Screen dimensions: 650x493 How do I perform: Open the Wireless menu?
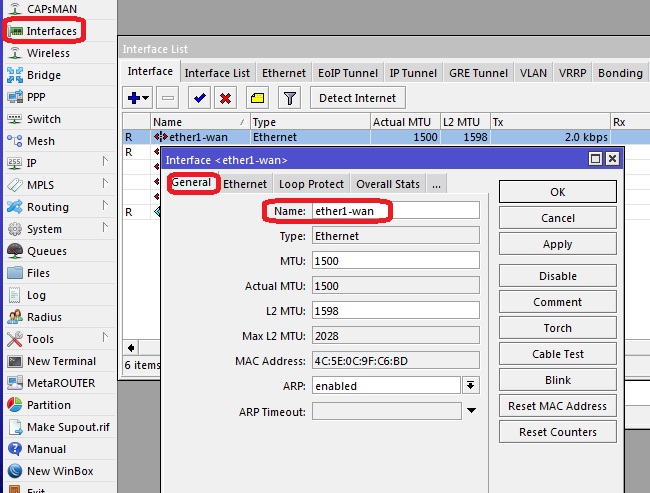(x=48, y=53)
